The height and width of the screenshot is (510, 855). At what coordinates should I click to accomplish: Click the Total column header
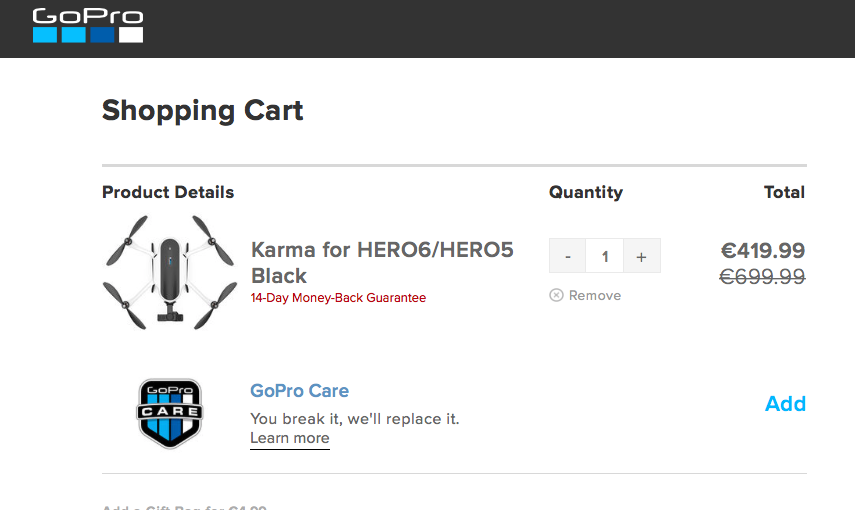[784, 192]
